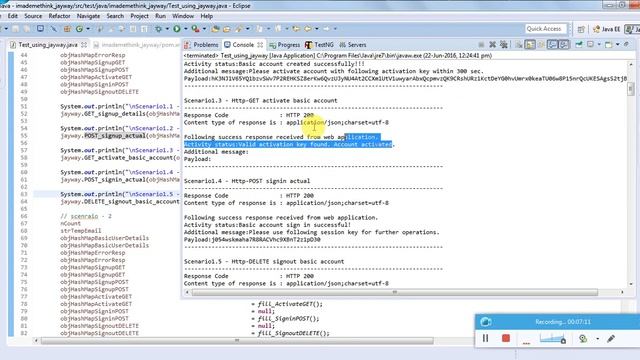Click the blue monitor toolbar icon
This screenshot has height=360, width=640.
(x=40, y=29)
